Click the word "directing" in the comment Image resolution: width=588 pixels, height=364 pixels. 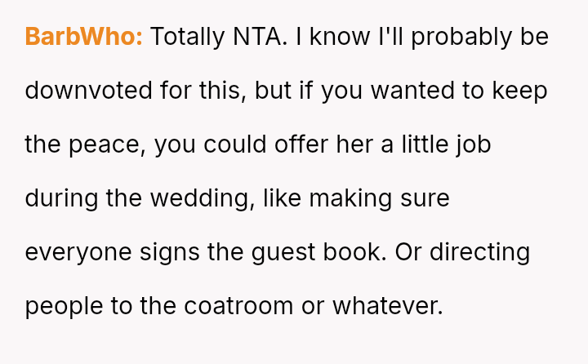click(x=479, y=252)
